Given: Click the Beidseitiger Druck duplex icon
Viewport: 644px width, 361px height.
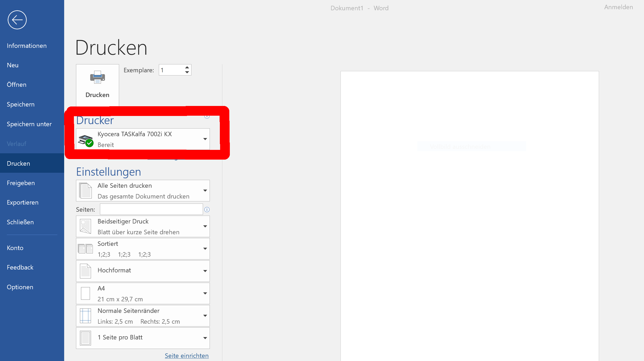Looking at the screenshot, I should [85, 226].
